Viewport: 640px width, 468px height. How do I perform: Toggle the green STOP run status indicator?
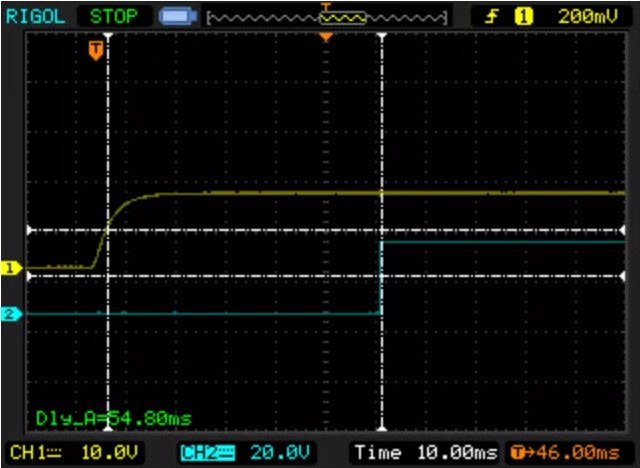point(113,16)
